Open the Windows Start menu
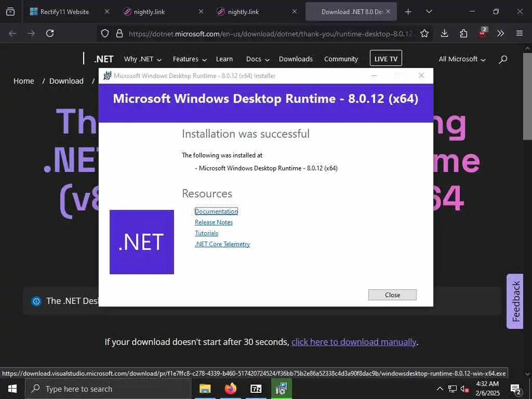This screenshot has height=399, width=532. (12, 389)
